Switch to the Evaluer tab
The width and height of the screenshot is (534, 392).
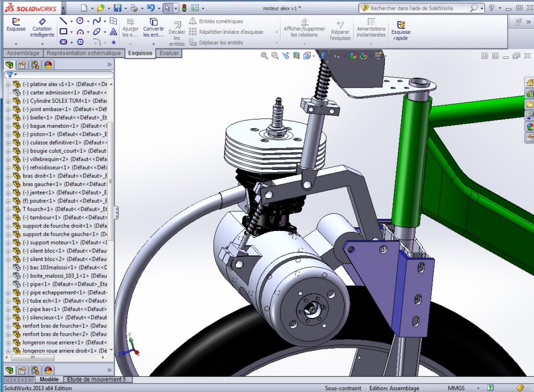pos(169,53)
